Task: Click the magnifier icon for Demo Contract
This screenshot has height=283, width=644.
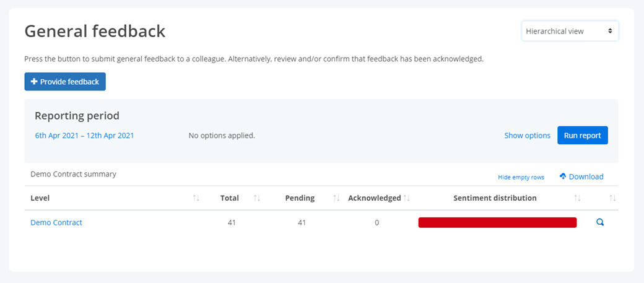Action: (x=600, y=222)
